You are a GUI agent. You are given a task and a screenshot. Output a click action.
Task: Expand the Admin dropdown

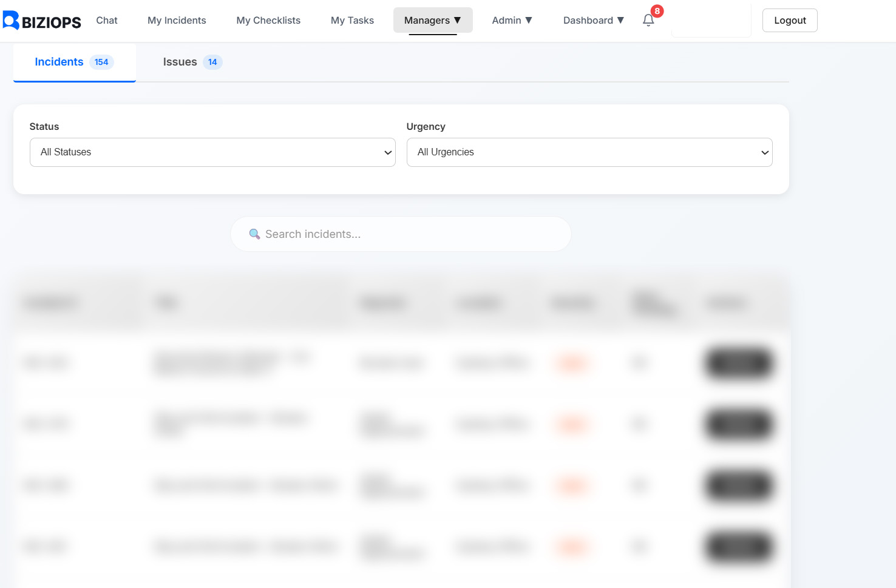tap(512, 20)
